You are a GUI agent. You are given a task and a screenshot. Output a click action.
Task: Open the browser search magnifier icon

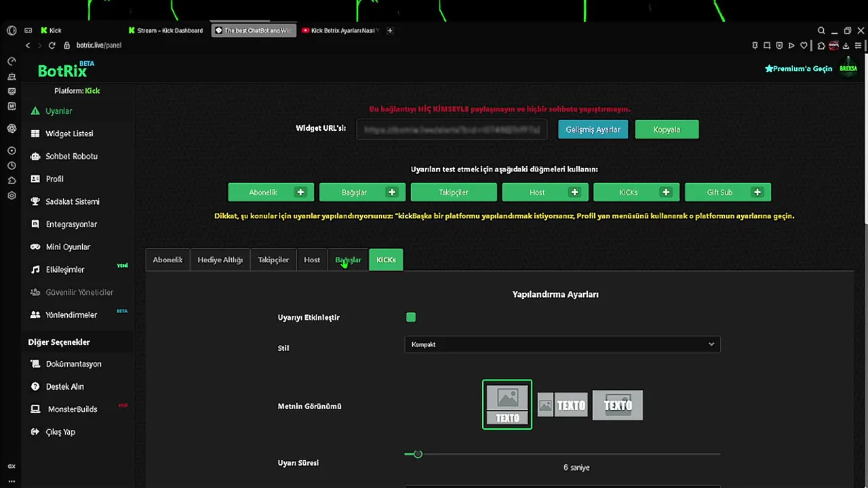821,30
